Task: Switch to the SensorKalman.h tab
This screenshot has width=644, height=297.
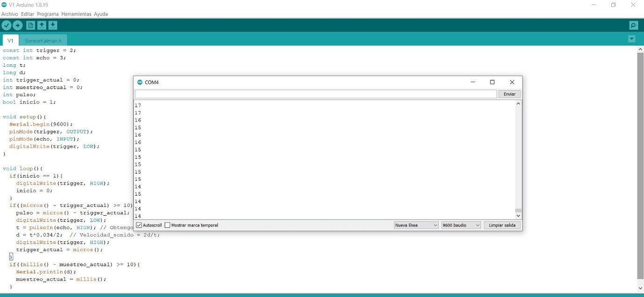Action: tap(43, 41)
